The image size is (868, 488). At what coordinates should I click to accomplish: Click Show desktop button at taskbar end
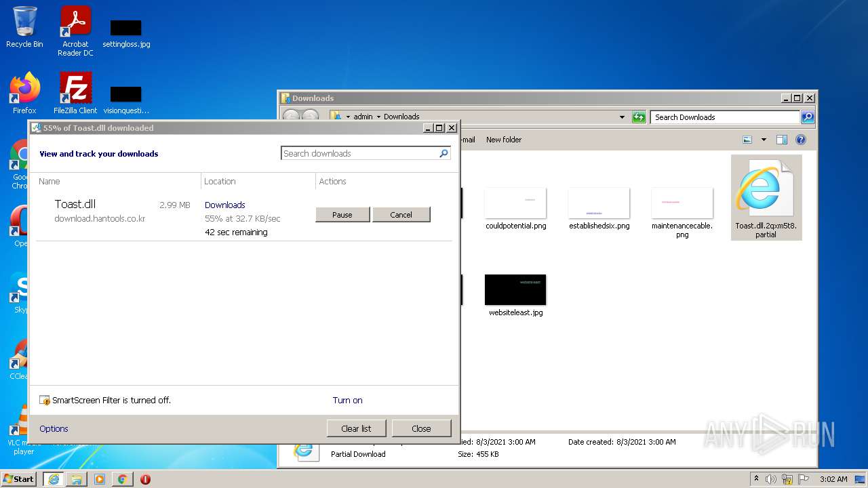pos(860,479)
